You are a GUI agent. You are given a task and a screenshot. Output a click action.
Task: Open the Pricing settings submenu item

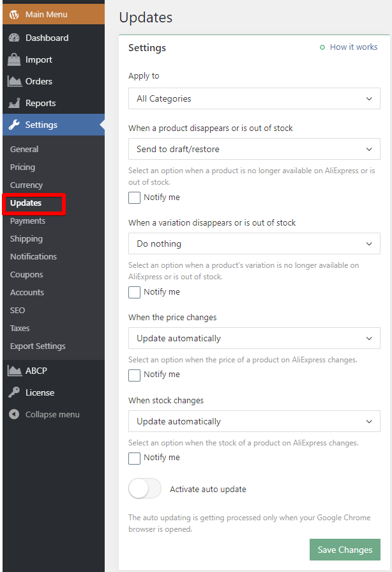pos(22,167)
